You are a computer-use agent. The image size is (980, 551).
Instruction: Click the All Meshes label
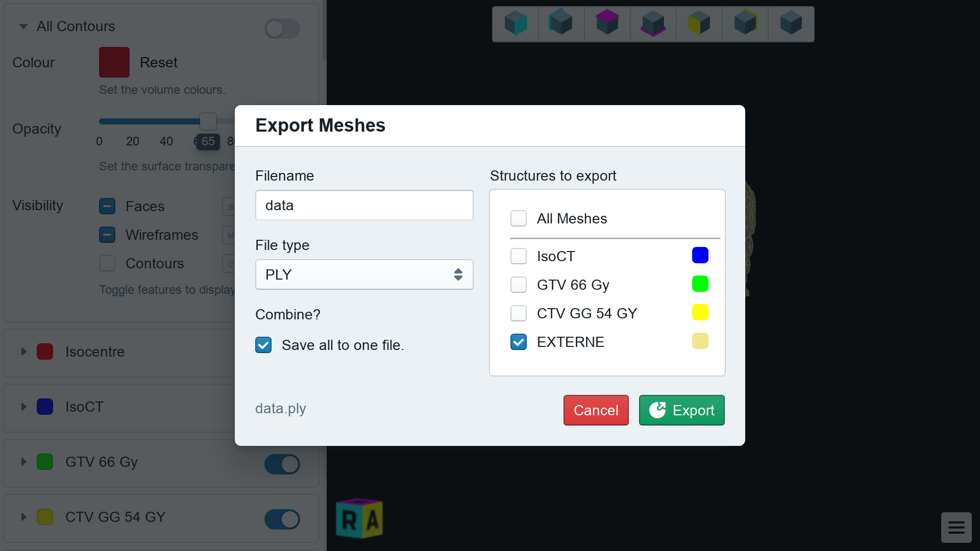pos(572,218)
